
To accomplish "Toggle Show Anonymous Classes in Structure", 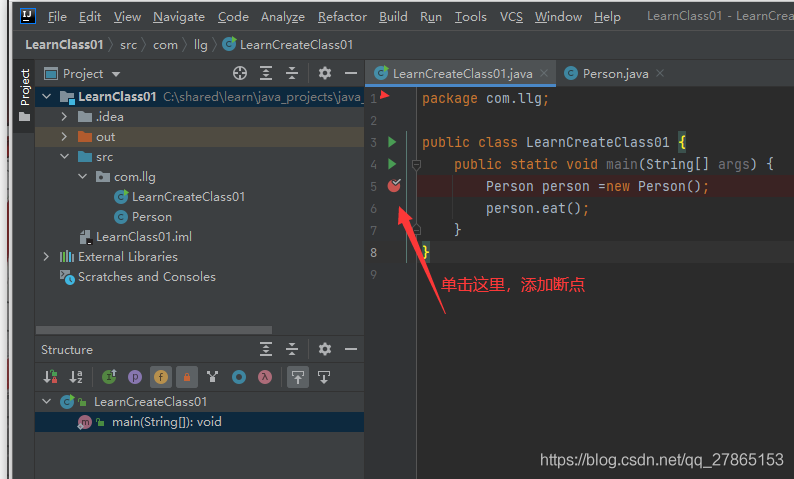I will (213, 377).
